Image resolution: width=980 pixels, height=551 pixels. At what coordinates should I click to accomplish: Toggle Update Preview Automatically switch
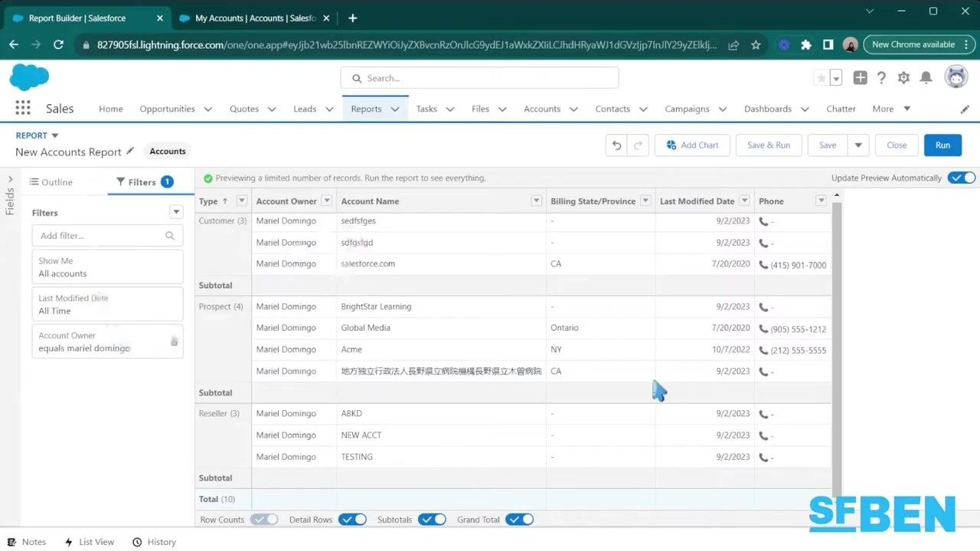pos(962,178)
